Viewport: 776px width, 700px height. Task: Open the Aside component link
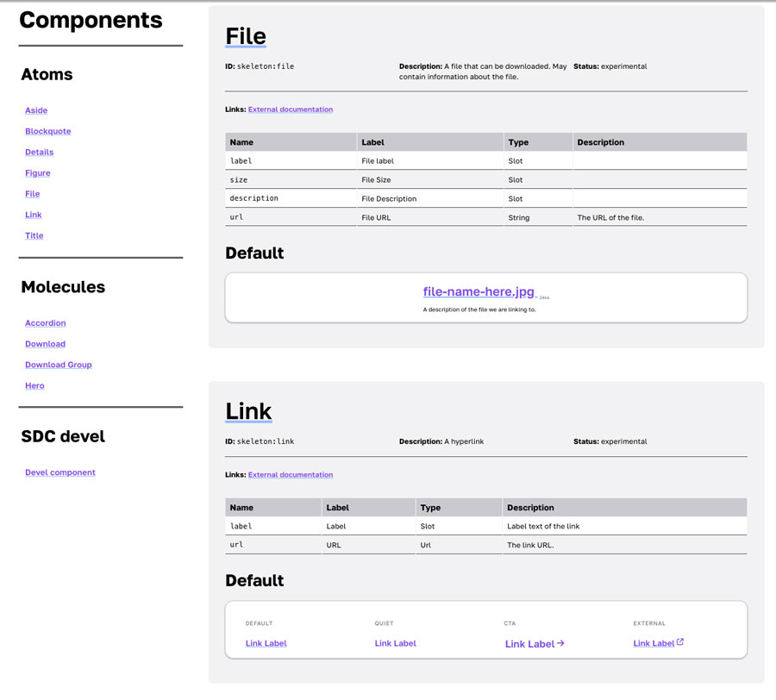pos(36,110)
